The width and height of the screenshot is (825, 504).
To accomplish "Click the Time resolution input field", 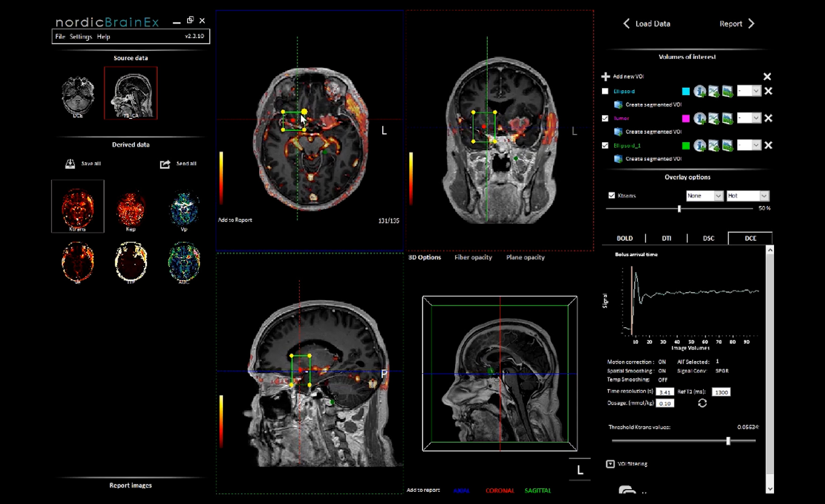I will point(665,392).
